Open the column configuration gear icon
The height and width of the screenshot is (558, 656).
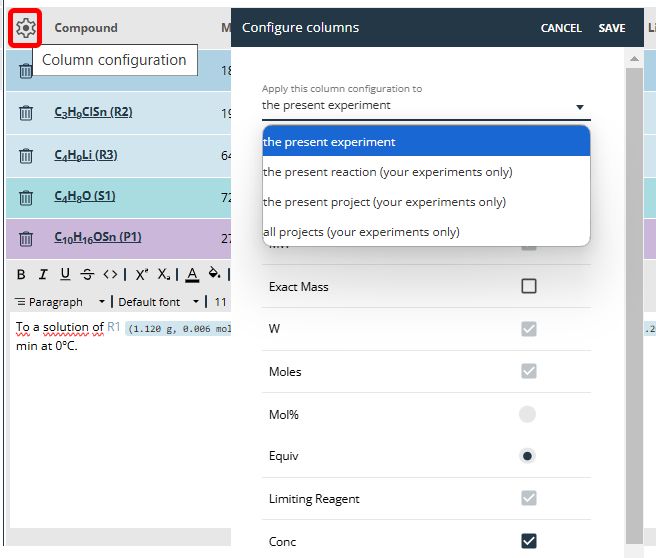pos(26,28)
